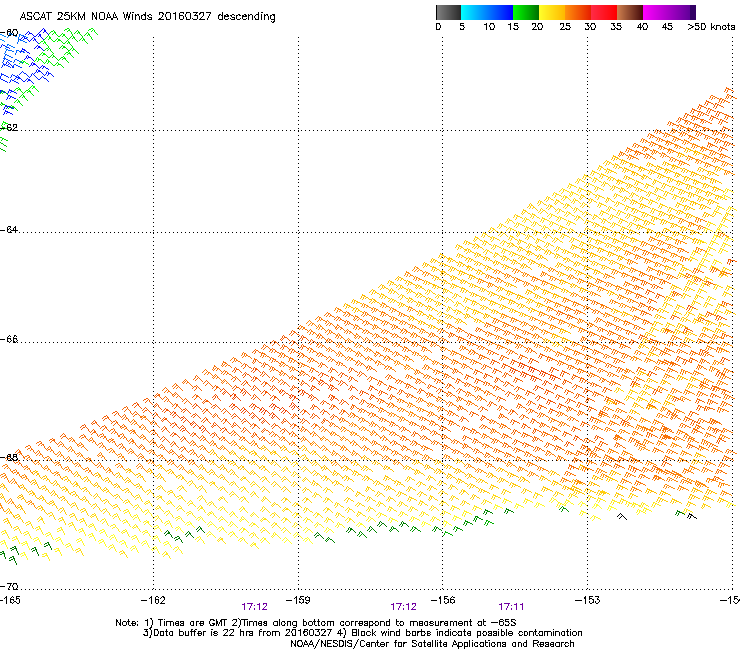Click the '10' knots legend tick label
Screen dimensions: 740x650
[x=489, y=27]
